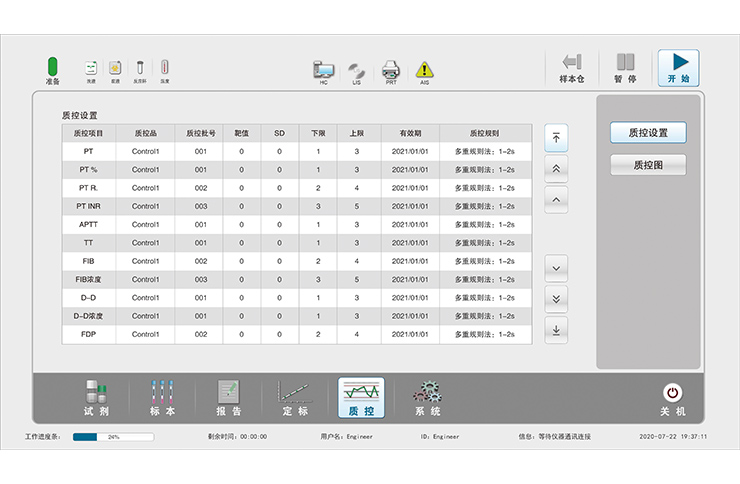Image resolution: width=740 pixels, height=484 pixels.
Task: Open the 报告 report section
Action: point(229,397)
